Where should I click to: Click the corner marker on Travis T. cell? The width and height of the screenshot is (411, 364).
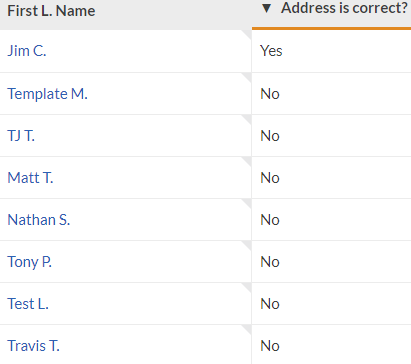[x=246, y=330]
